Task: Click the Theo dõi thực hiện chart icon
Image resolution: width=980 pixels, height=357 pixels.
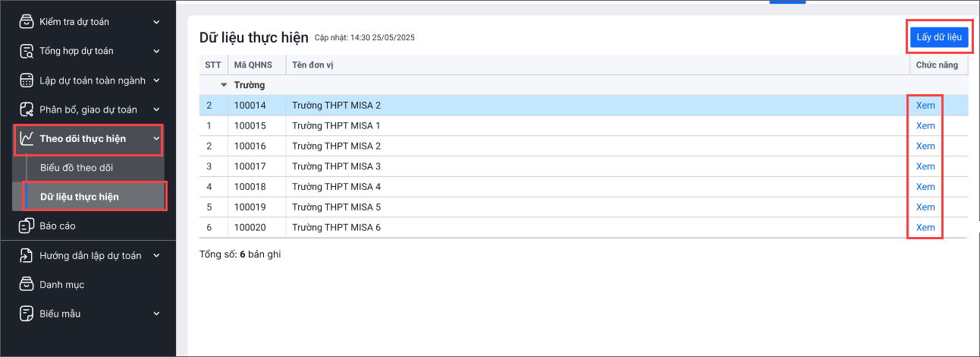Action: tap(27, 138)
